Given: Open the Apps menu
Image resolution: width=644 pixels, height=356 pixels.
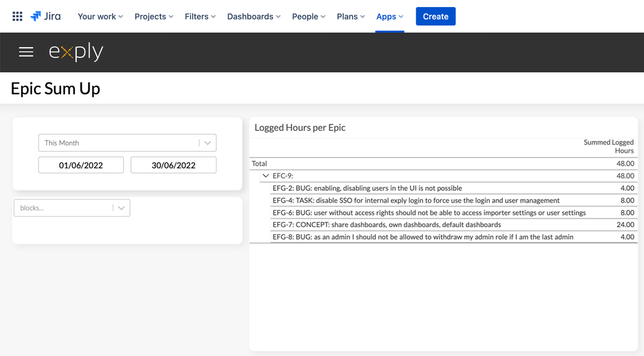Looking at the screenshot, I should (x=390, y=16).
